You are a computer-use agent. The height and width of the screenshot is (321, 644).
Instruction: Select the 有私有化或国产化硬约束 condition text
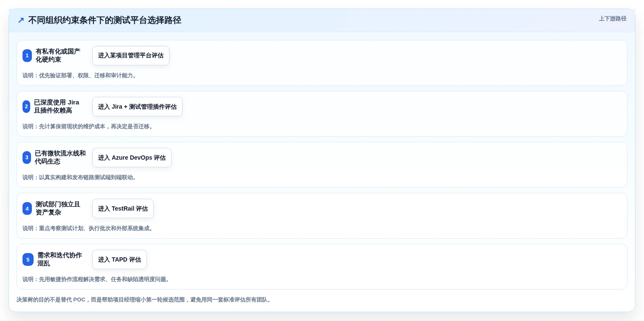coord(58,56)
